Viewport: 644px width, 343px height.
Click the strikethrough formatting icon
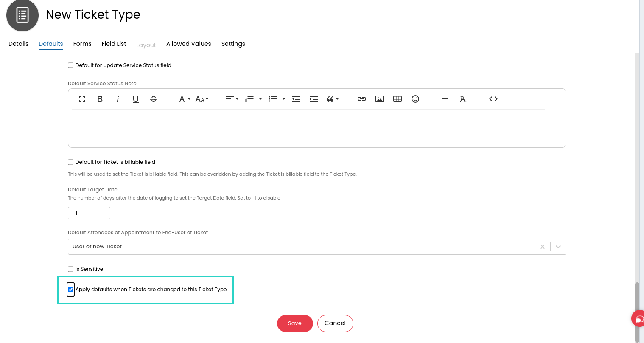154,99
